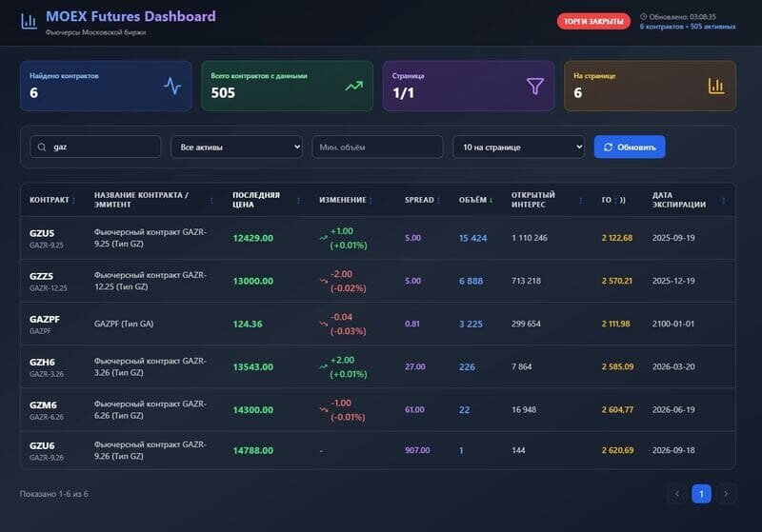The height and width of the screenshot is (532, 762).
Task: Click volume value 6 888
Action: pos(471,281)
